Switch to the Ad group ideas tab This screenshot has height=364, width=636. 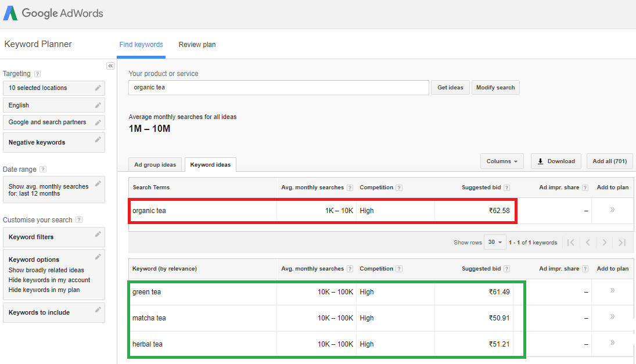(x=155, y=164)
